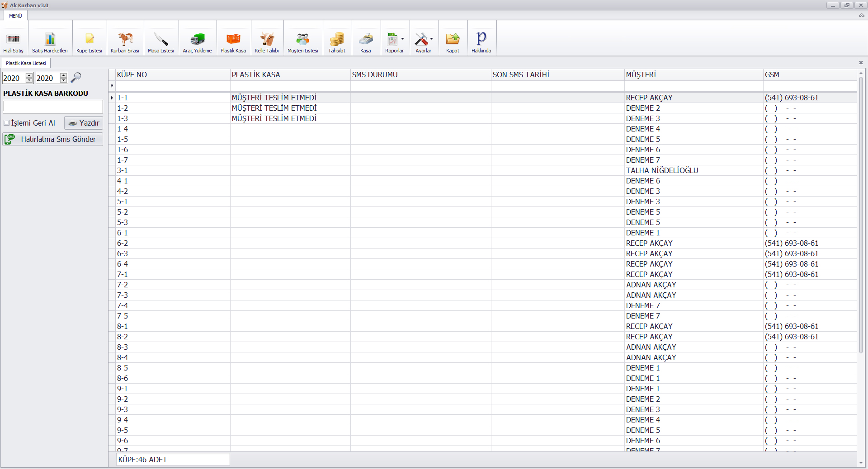Increase the first year value with up arrow
The height and width of the screenshot is (469, 868).
pyautogui.click(x=29, y=75)
